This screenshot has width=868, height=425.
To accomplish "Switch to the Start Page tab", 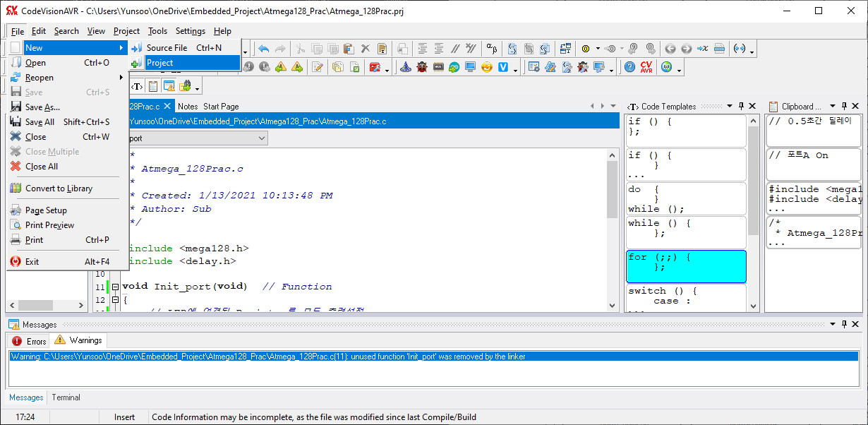I will (x=221, y=107).
